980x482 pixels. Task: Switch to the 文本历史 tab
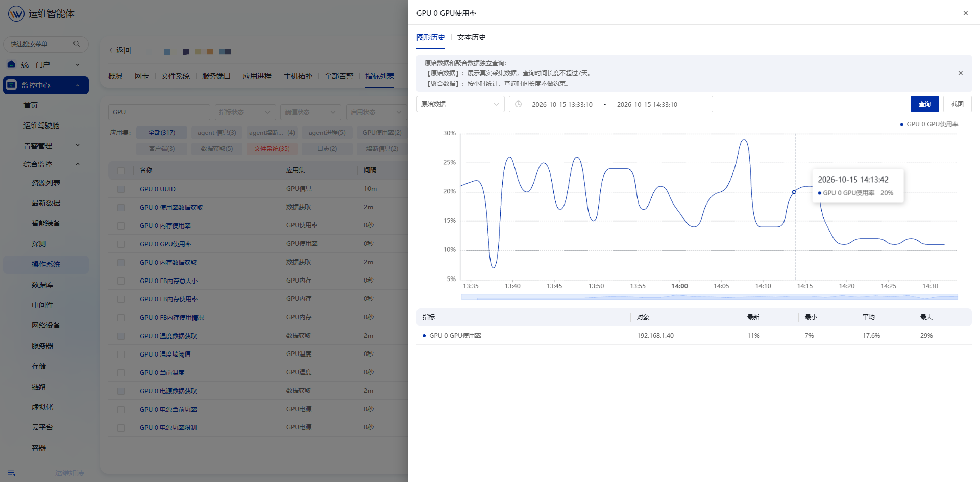[x=472, y=37]
